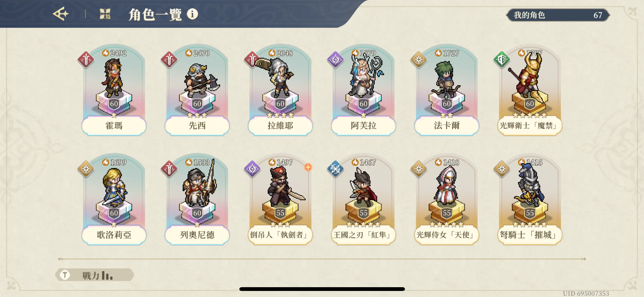The width and height of the screenshot is (644, 297).
Task: Select 光輝侍女「天使」 card
Action: coord(446,200)
